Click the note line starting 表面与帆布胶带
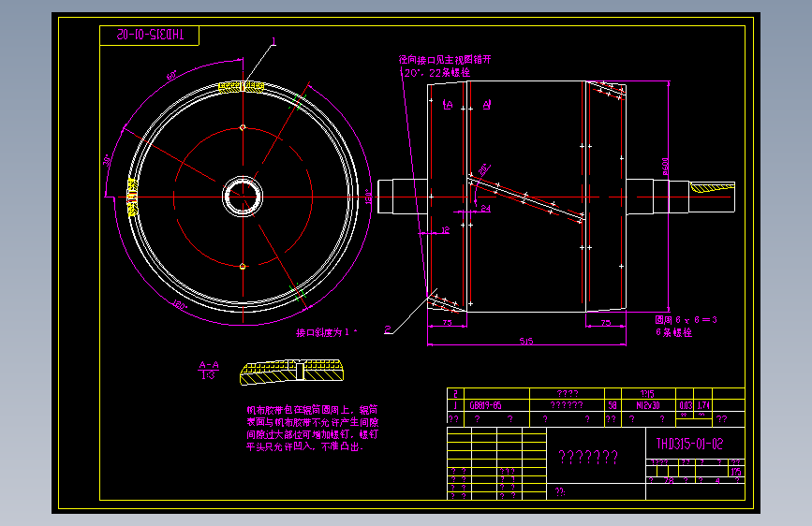812x526 pixels. click(312, 422)
